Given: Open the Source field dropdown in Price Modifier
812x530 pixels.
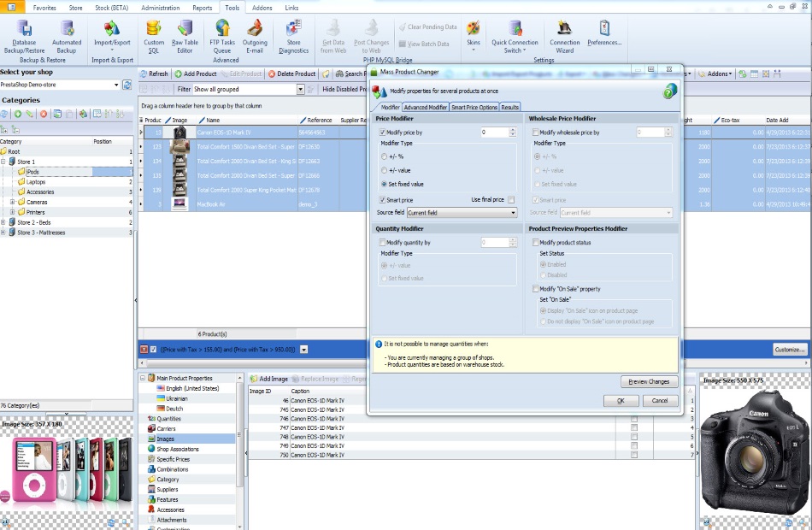Looking at the screenshot, I should [x=513, y=213].
